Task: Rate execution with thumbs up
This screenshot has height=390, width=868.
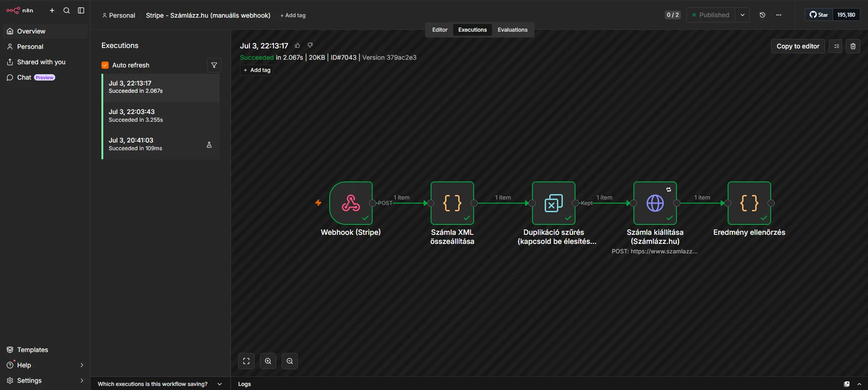Action: (x=297, y=45)
